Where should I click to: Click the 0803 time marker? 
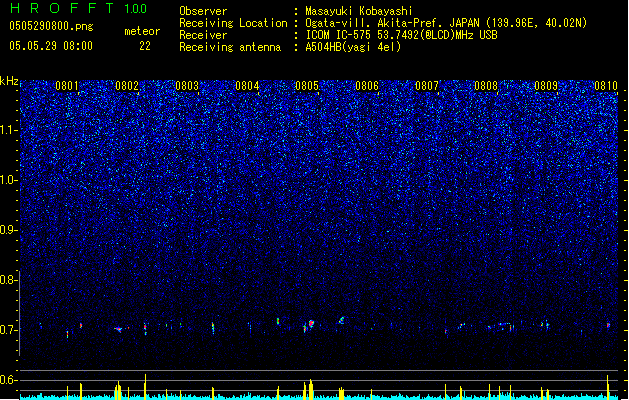[187, 86]
